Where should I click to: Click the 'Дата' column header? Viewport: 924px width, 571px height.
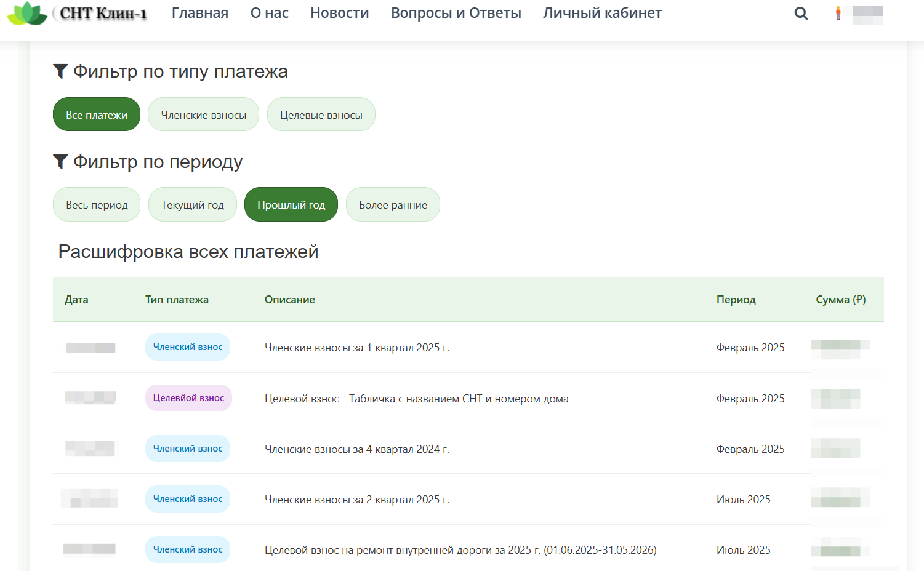coord(76,300)
